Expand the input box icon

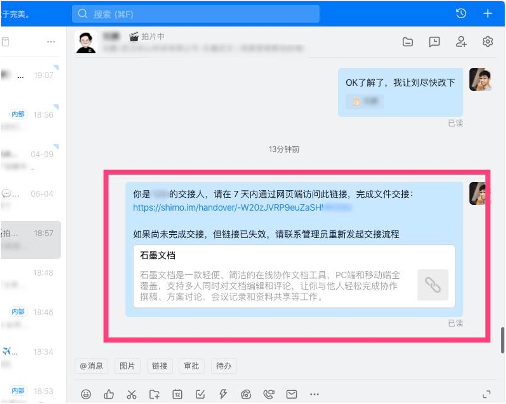[x=487, y=394]
